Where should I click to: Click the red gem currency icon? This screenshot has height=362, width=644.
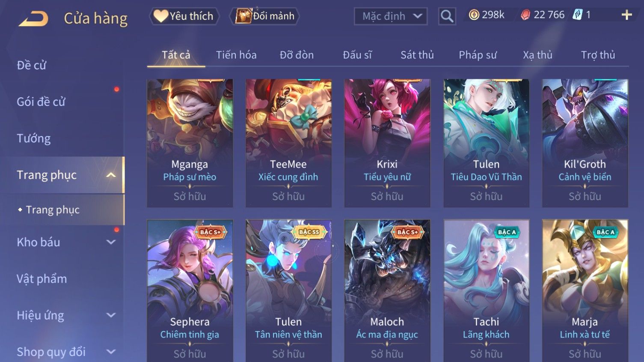(x=525, y=15)
